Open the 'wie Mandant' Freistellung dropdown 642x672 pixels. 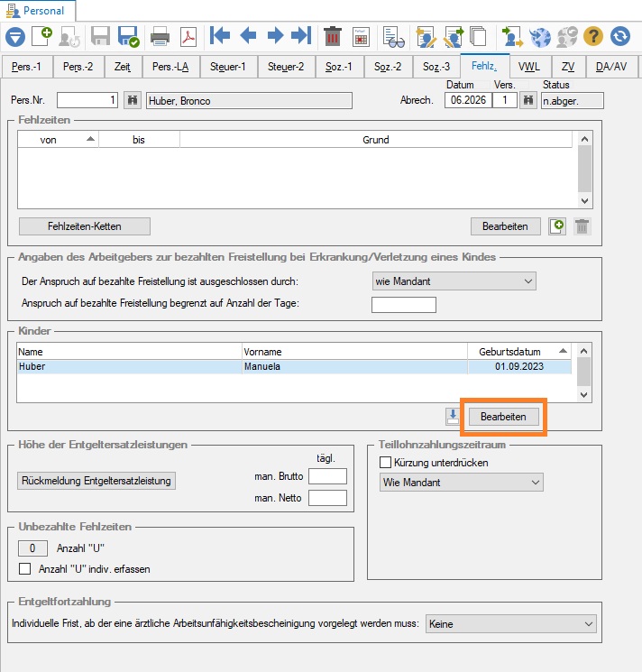coord(454,281)
